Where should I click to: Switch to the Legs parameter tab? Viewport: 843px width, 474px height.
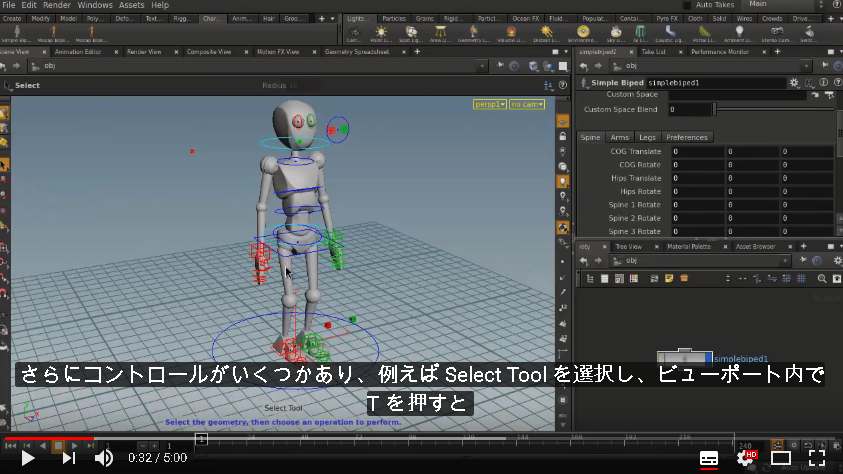[647, 138]
